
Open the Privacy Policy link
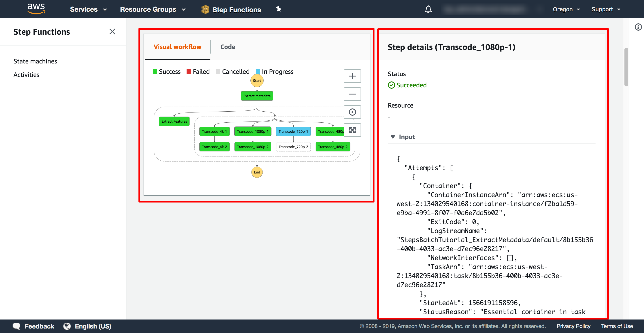click(x=573, y=326)
